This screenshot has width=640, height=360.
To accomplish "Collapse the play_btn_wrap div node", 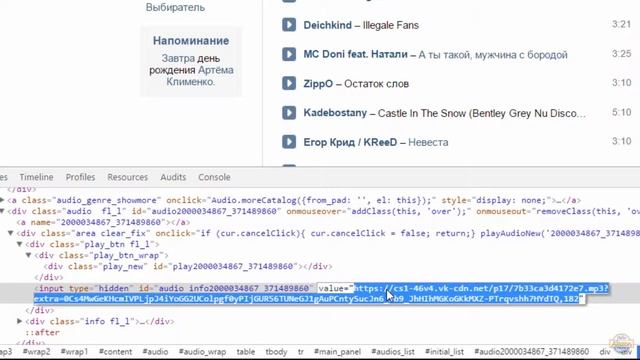I will [x=29, y=255].
